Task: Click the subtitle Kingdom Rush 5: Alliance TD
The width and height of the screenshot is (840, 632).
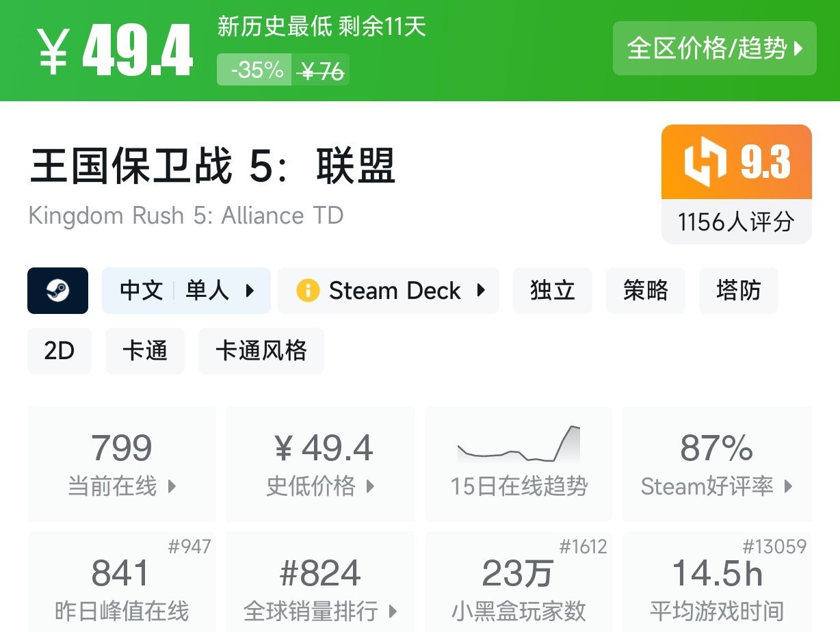Action: 186,215
